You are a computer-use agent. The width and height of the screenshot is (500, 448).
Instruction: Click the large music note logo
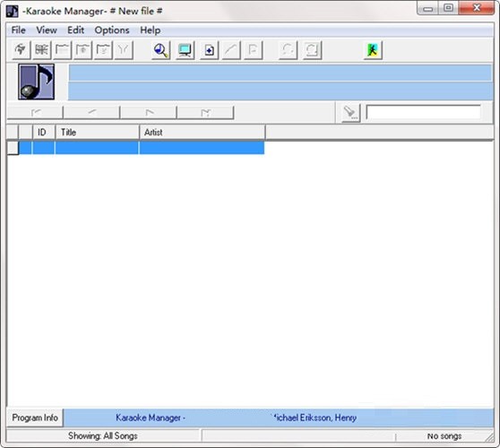pos(37,82)
